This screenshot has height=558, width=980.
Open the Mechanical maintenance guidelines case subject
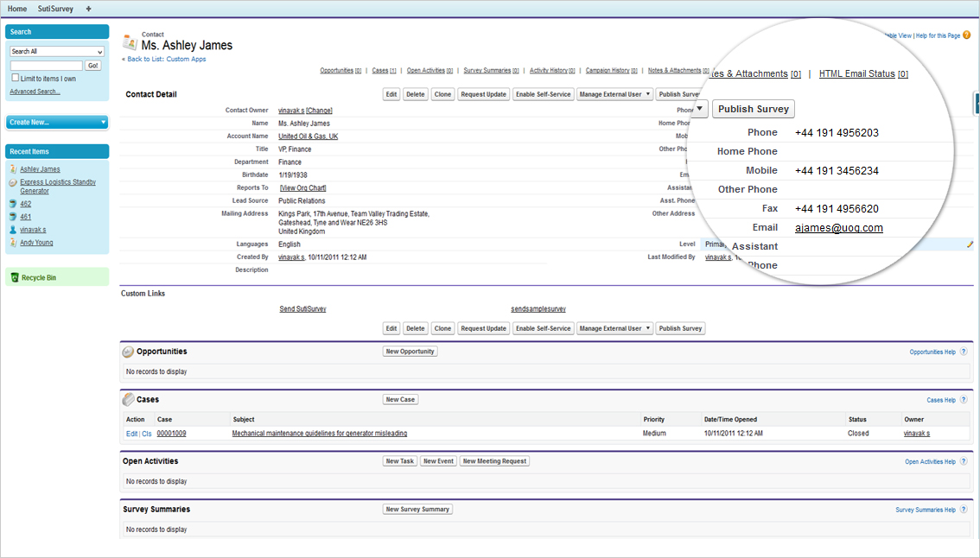(x=320, y=434)
